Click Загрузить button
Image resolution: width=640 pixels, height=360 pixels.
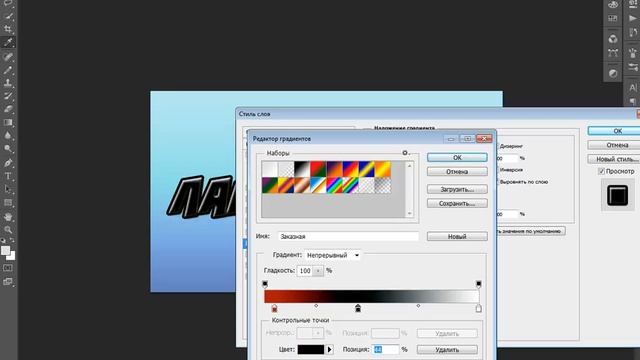click(x=457, y=189)
